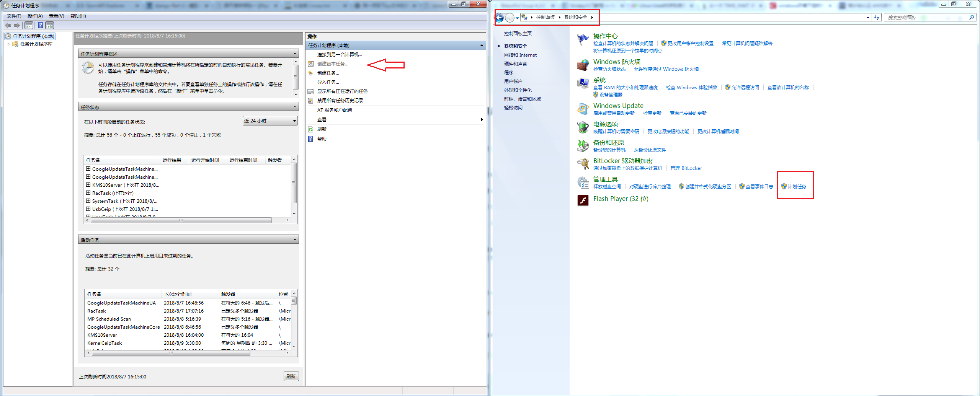Click the overview text vertical scrollbar

(x=296, y=78)
